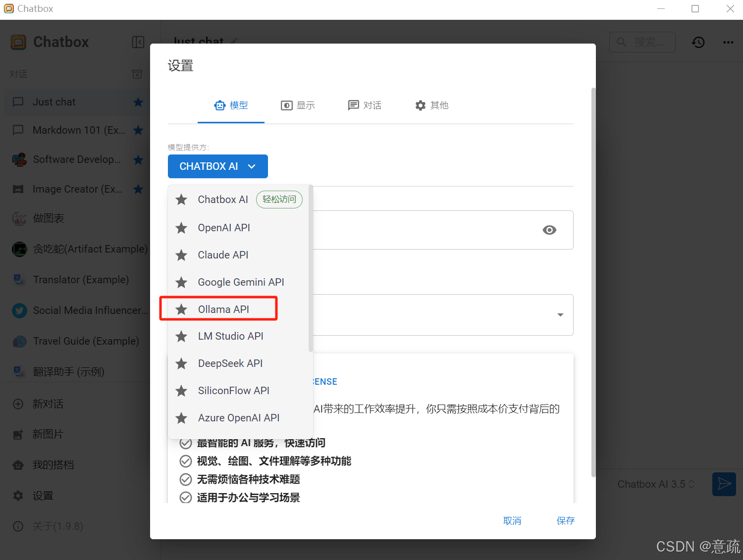Image resolution: width=743 pixels, height=560 pixels.
Task: Unstar the Software Developer conversation
Action: tap(138, 159)
